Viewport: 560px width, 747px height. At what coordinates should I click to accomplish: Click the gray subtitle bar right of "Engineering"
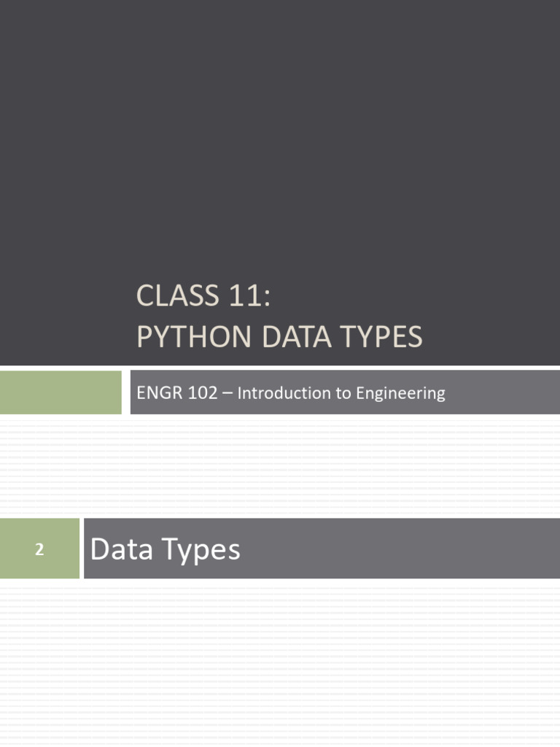(503, 392)
